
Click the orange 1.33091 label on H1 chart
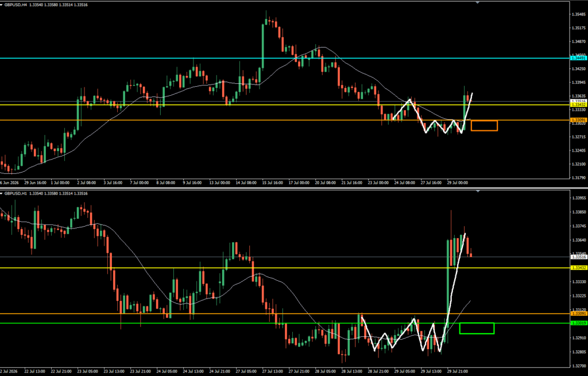(x=579, y=313)
